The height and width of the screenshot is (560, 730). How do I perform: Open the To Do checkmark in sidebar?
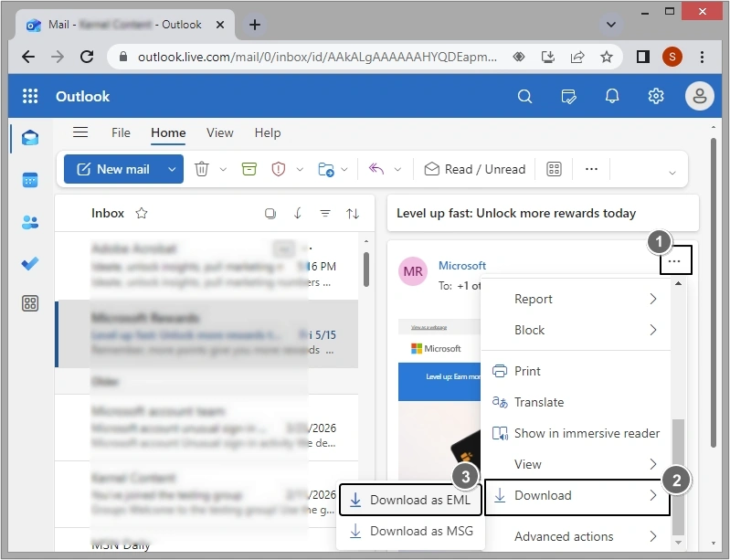coord(30,264)
